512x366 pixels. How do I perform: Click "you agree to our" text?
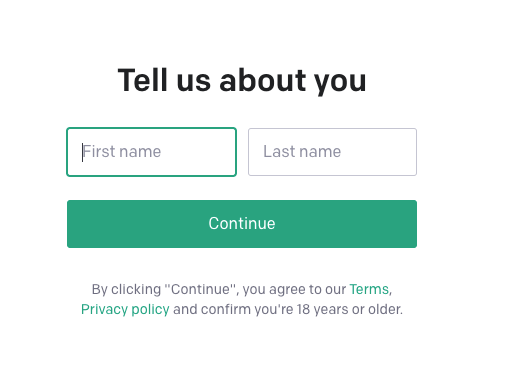(294, 290)
